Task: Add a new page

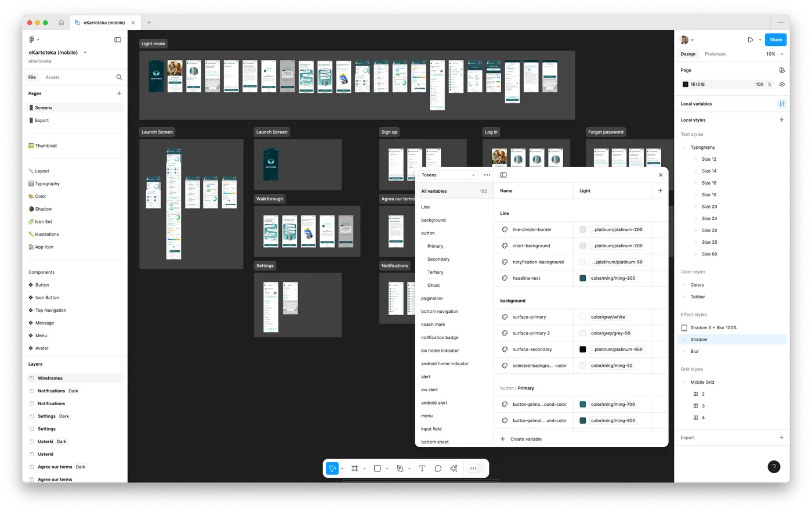Action: 119,93
